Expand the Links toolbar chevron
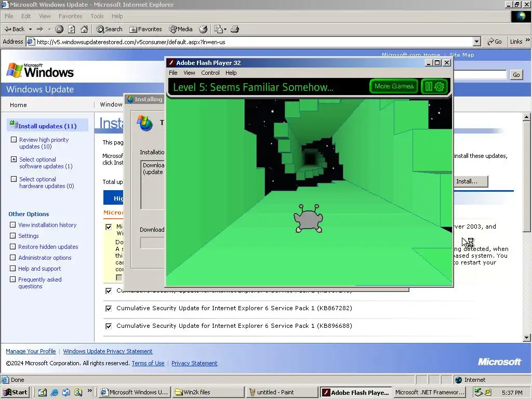This screenshot has width=532, height=399. [528, 40]
